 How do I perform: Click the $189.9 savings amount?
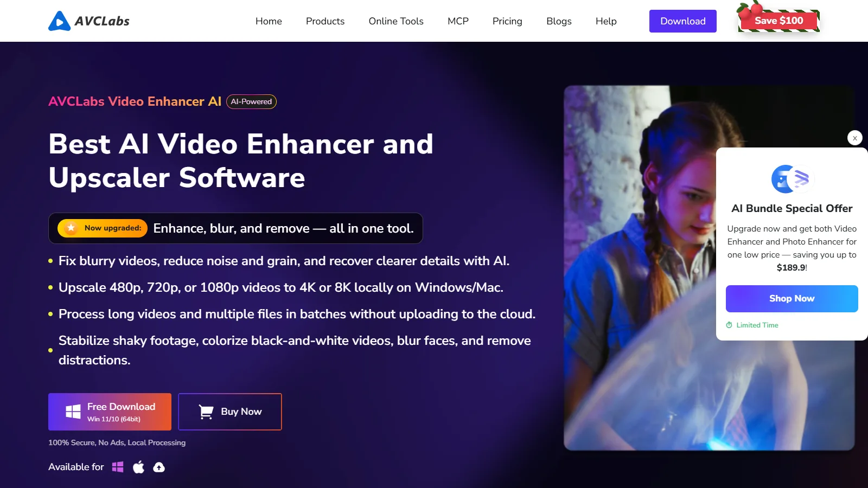[x=791, y=267]
